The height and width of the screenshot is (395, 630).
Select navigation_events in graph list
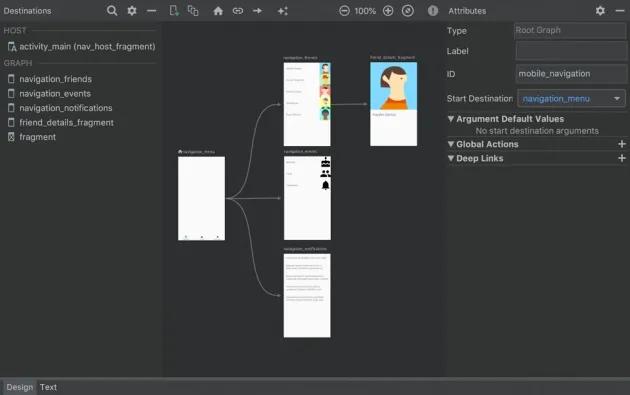pyautogui.click(x=55, y=94)
